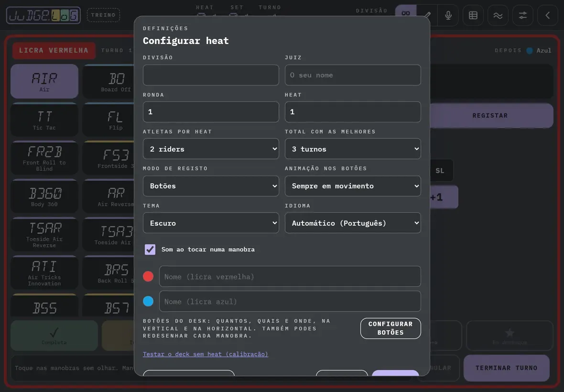Click the Licra Vermelha label
Viewport: 564px width, 392px height.
[54, 50]
